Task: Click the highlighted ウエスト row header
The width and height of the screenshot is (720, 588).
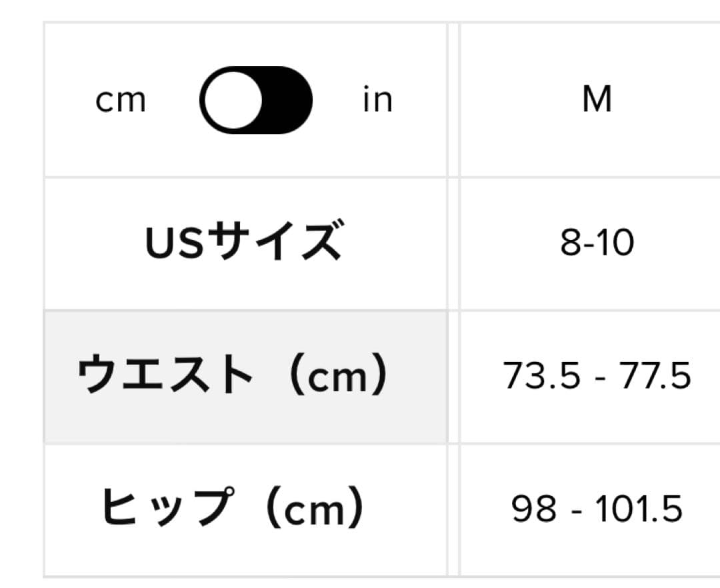Action: pos(232,377)
